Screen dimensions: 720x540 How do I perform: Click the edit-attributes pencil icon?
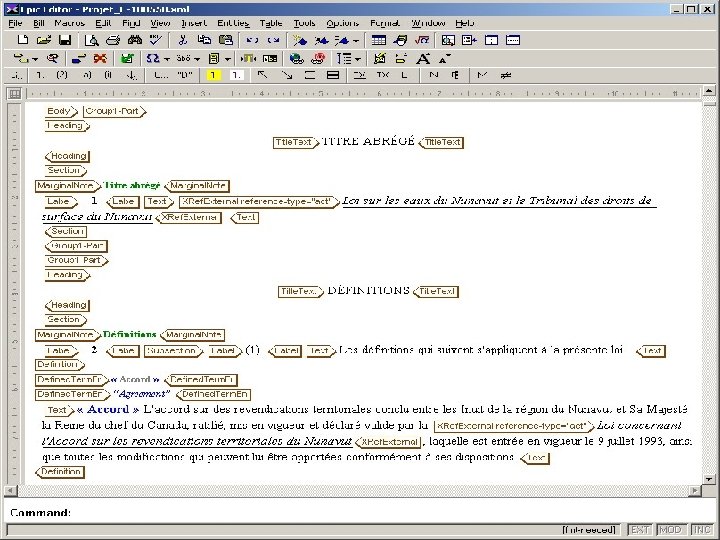tap(379, 58)
